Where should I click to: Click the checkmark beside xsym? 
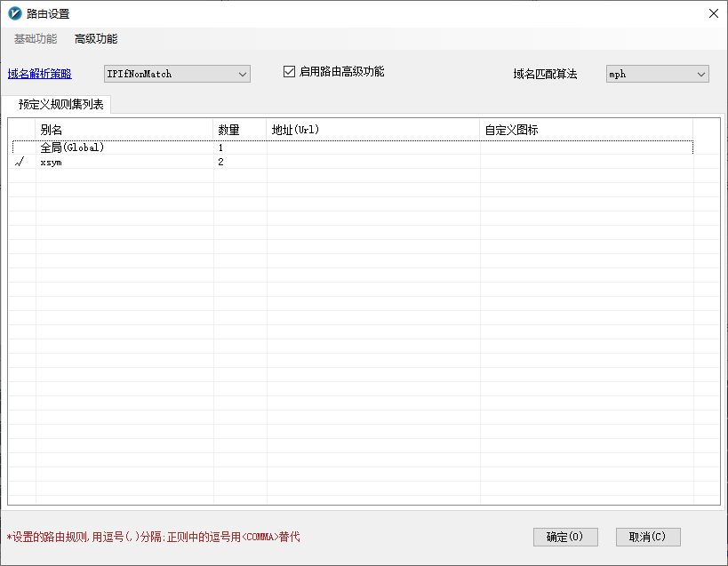(x=20, y=162)
